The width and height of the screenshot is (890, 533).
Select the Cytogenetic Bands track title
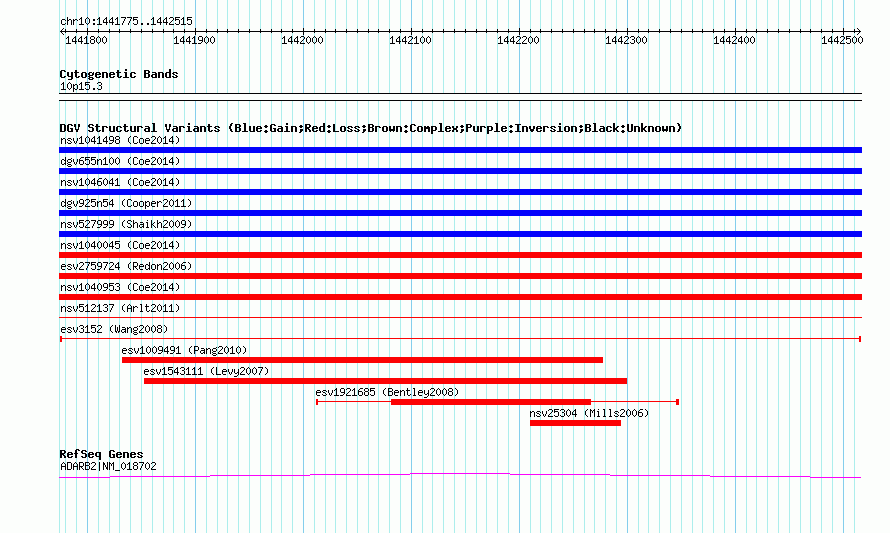pyautogui.click(x=119, y=74)
